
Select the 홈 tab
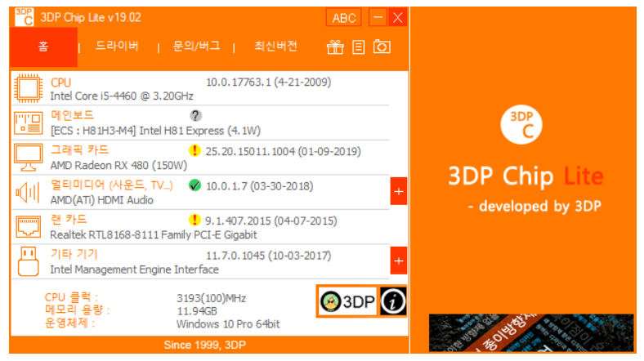coord(43,47)
